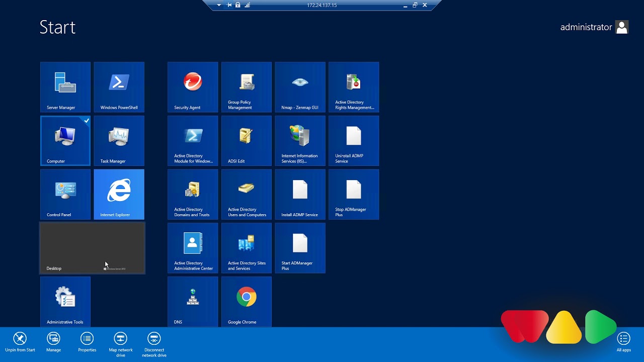Deselect the checked Computer tile
644x362 pixels.
click(x=65, y=141)
